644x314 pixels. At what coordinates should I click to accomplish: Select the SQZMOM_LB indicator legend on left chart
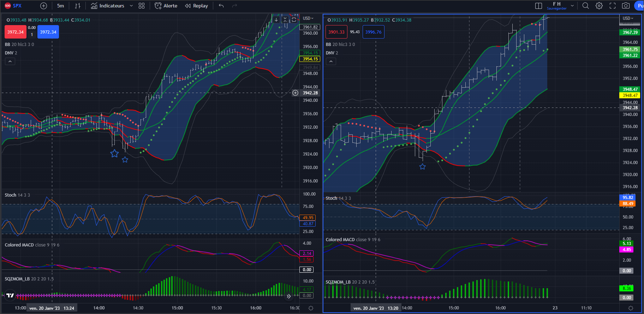[29, 279]
